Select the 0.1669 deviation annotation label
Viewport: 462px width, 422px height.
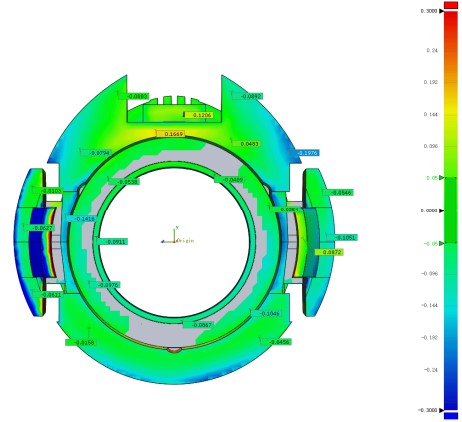170,134
